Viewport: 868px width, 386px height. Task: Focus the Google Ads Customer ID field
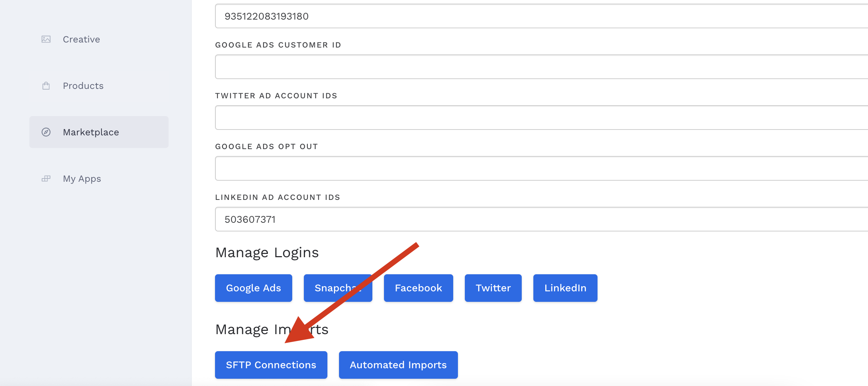click(x=540, y=67)
